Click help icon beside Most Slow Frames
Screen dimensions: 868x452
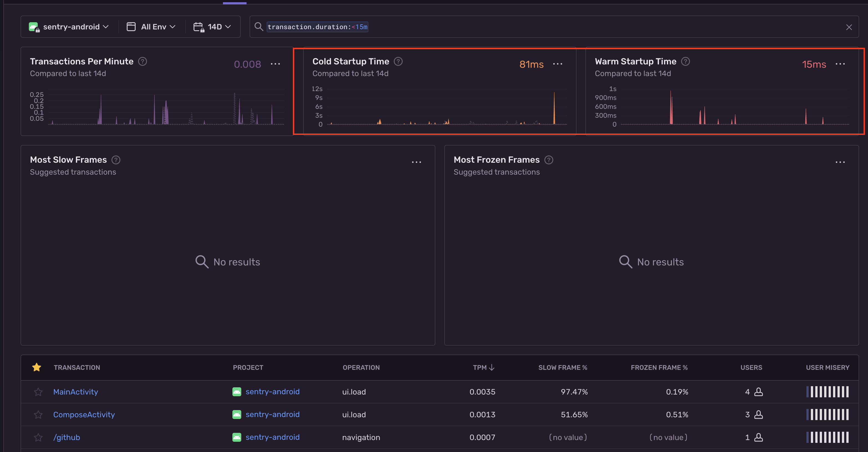tap(116, 160)
